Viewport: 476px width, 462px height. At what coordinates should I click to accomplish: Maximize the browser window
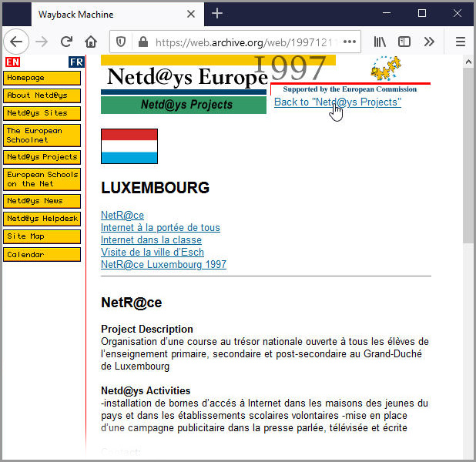click(422, 13)
